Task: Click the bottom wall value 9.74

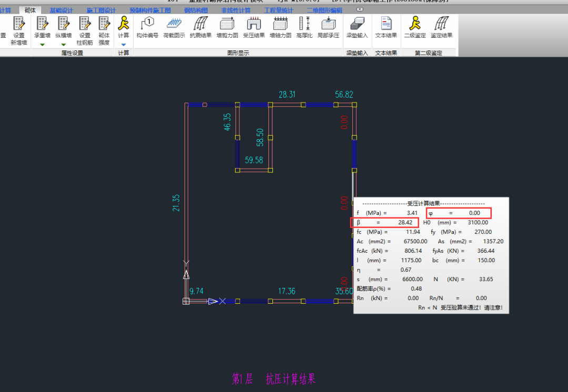Action: [196, 291]
